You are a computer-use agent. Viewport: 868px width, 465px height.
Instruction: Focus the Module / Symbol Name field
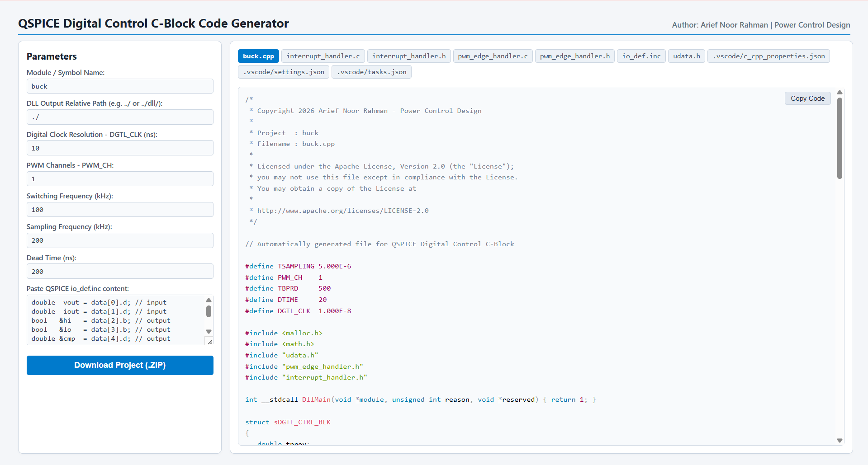click(x=120, y=86)
